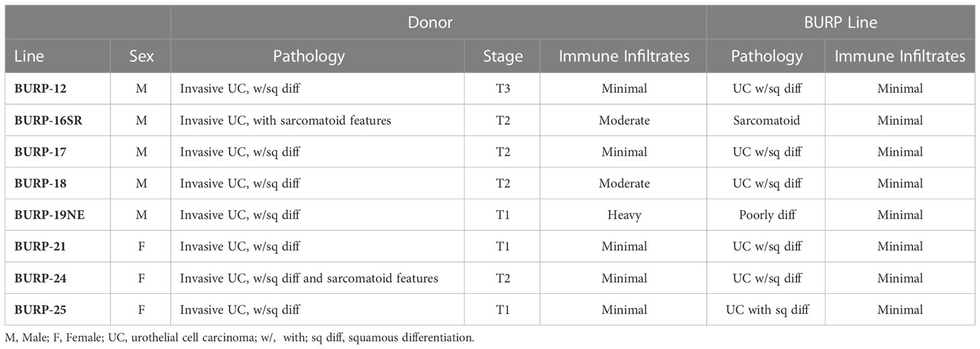The width and height of the screenshot is (980, 349).
Task: Select the Sex column header
Action: pos(141,56)
